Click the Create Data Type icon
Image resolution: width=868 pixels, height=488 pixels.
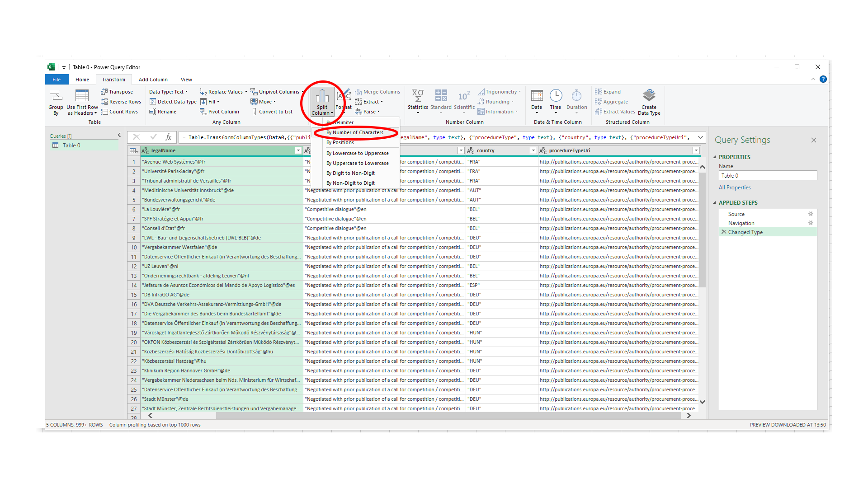point(649,101)
